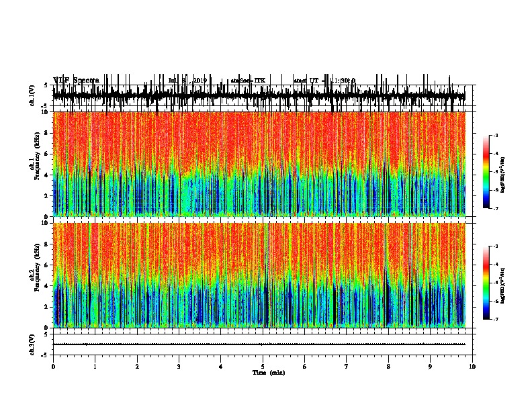Image resolution: width=532 pixels, height=411 pixels.
Task: Click the ch.1 colorbar log(PSD) unit label
Action: pyautogui.click(x=502, y=175)
